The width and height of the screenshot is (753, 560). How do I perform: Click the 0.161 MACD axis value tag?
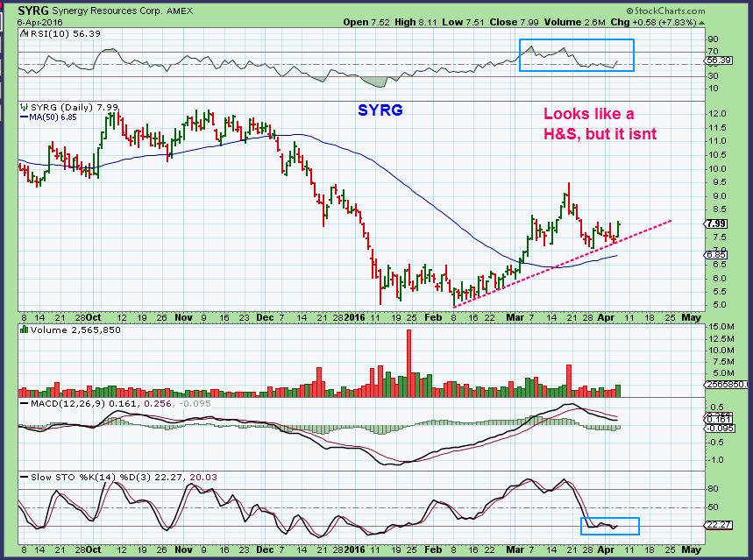click(719, 419)
